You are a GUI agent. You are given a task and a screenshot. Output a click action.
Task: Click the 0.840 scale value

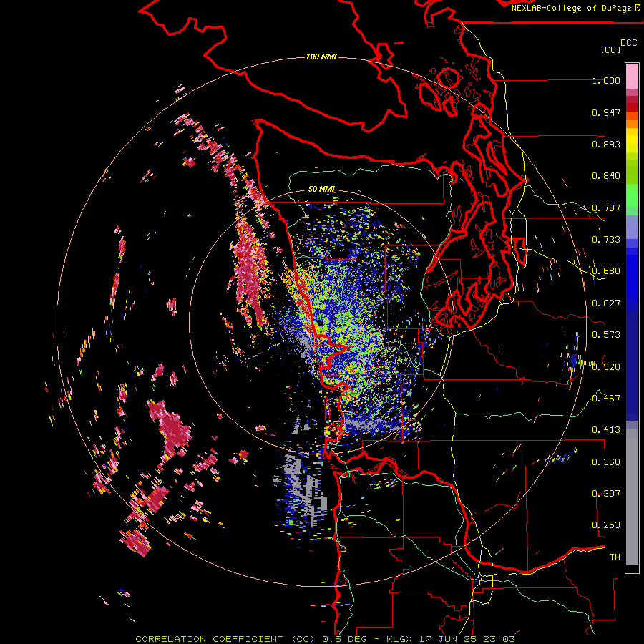(606, 176)
